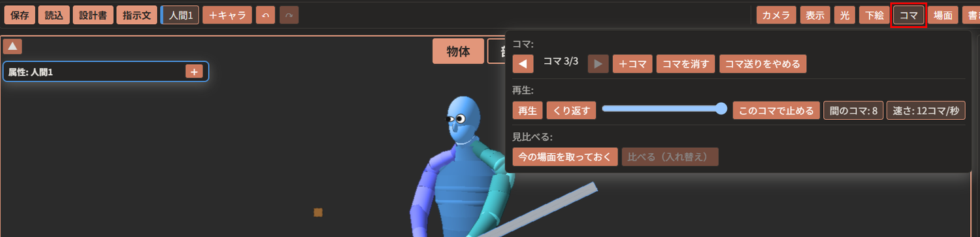Click 今の場面を取っておく snapshot button
The height and width of the screenshot is (237, 980).
point(565,157)
